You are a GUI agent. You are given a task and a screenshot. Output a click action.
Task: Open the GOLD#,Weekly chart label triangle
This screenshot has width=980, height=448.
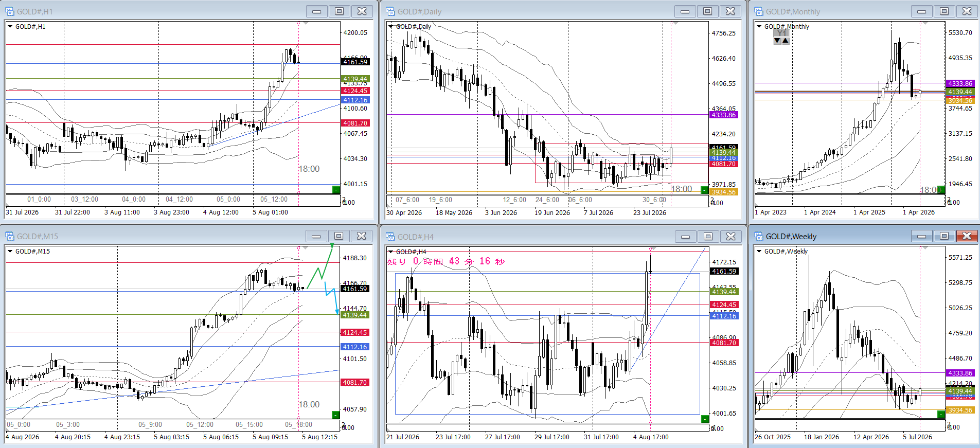[x=759, y=251]
